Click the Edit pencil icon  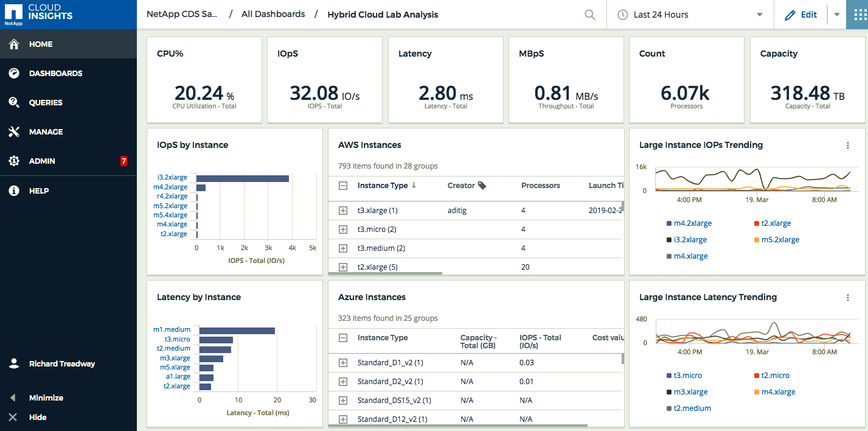[790, 15]
